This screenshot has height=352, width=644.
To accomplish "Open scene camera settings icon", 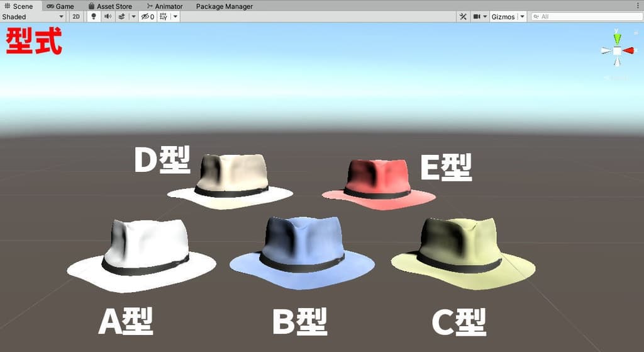I will [x=477, y=16].
